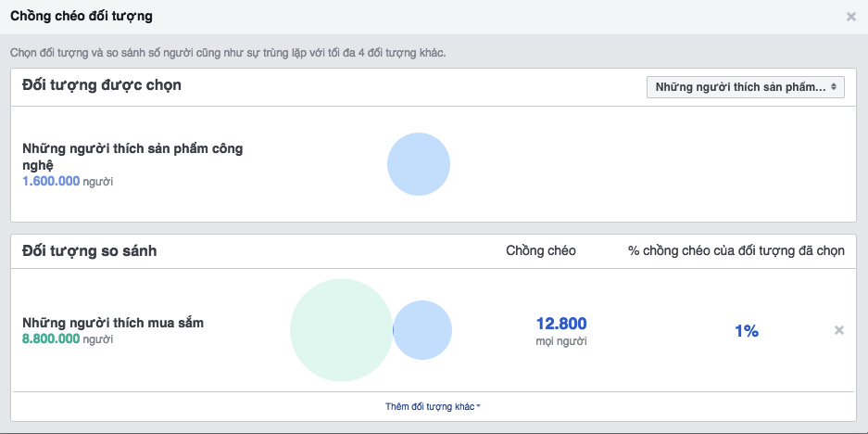Click the overlap point between the two circles
Viewport: 868px width, 434px height.
393,330
